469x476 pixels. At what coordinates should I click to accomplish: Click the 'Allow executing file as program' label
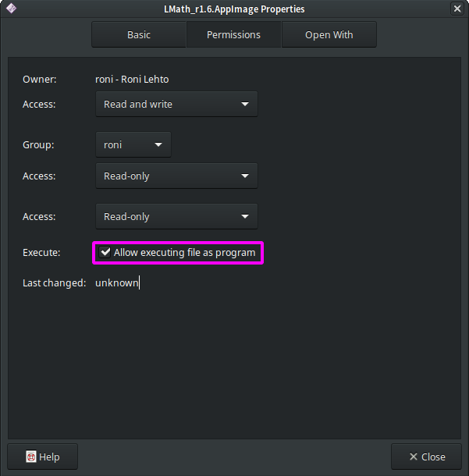tap(185, 253)
